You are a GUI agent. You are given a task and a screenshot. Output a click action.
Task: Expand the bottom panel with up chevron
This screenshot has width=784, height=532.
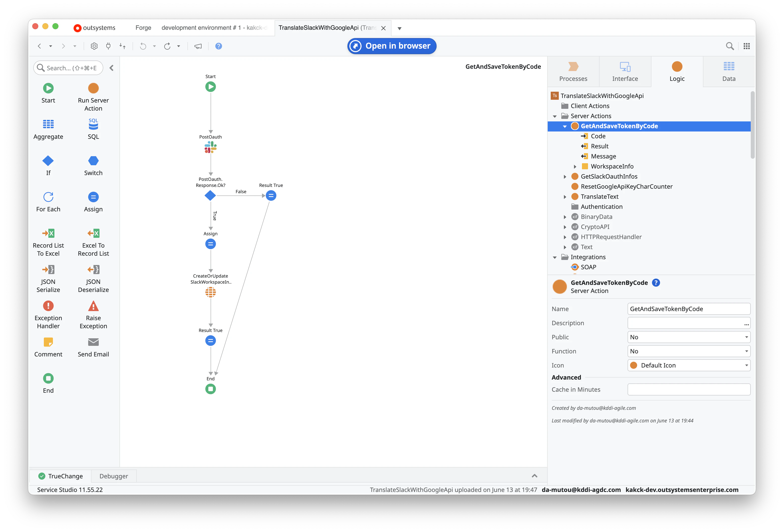pyautogui.click(x=534, y=476)
